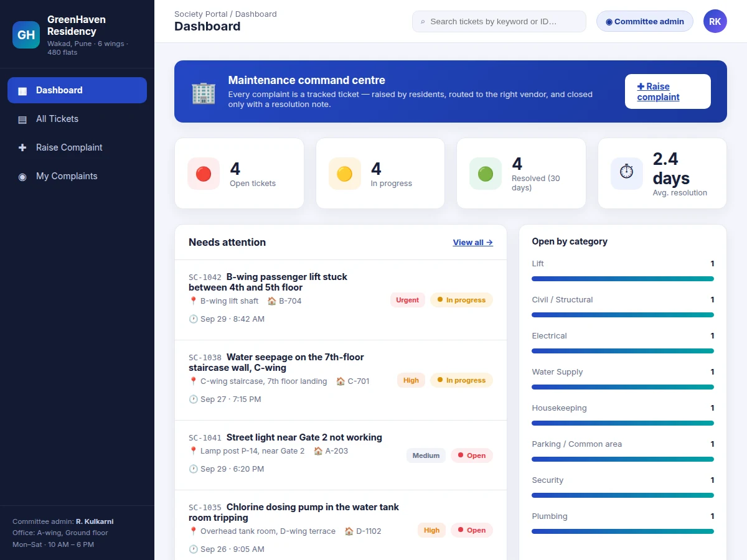This screenshot has height=560, width=747.
Task: Click the clock icon beside Sep 27 · 7:15 PM
Action: (x=193, y=399)
